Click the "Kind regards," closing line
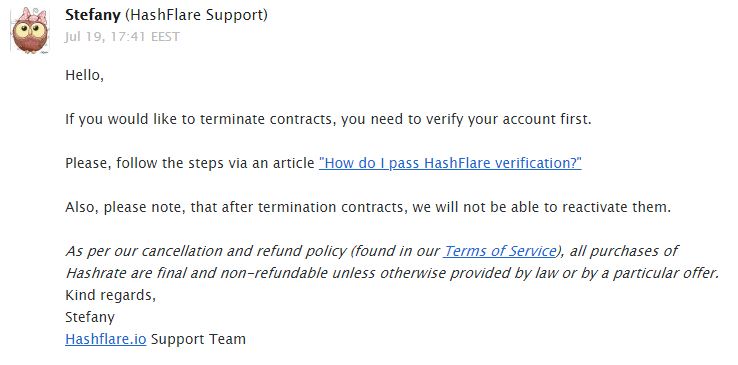 point(110,295)
